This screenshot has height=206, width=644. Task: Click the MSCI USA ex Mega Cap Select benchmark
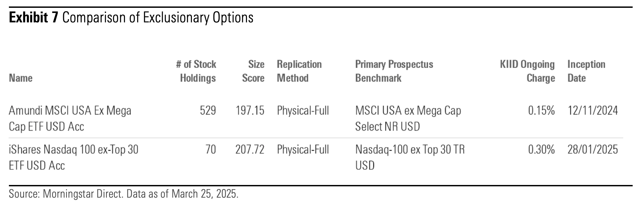408,118
